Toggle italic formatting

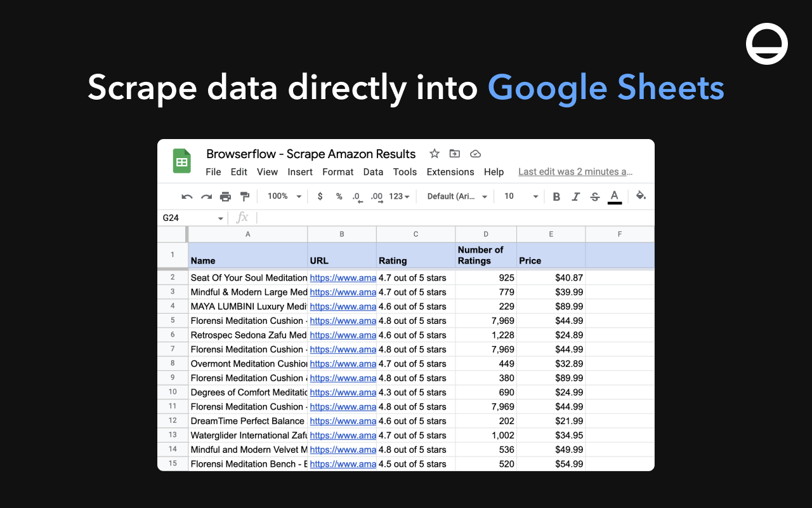click(x=575, y=197)
